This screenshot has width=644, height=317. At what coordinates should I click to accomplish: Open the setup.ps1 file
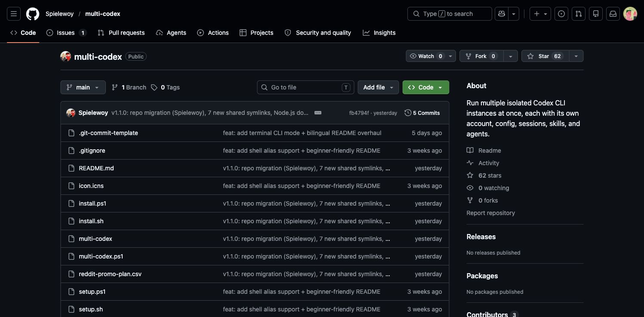(92, 292)
